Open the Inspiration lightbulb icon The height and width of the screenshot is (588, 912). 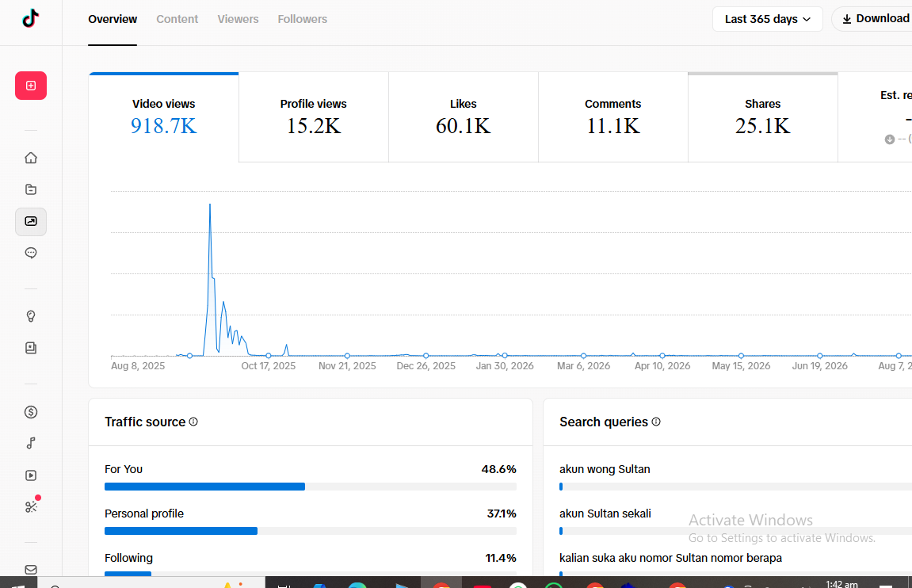click(31, 316)
